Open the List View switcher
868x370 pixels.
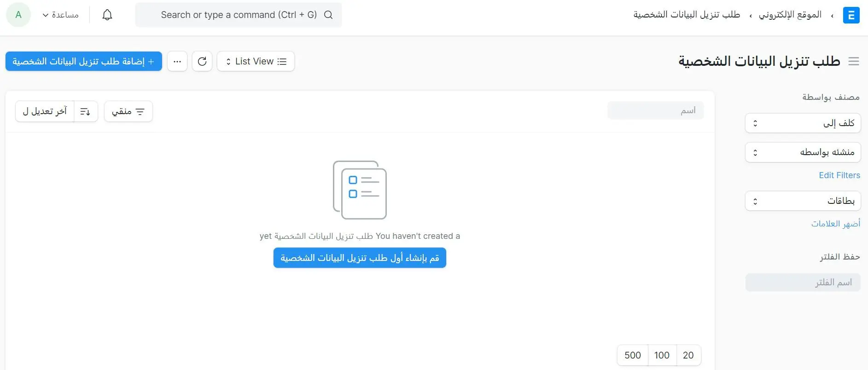click(x=256, y=61)
